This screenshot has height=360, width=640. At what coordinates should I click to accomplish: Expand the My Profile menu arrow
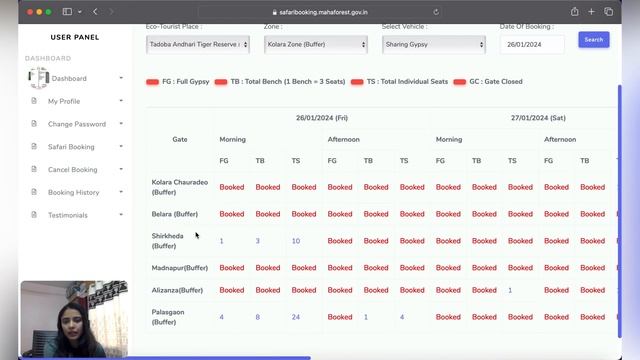pyautogui.click(x=121, y=100)
